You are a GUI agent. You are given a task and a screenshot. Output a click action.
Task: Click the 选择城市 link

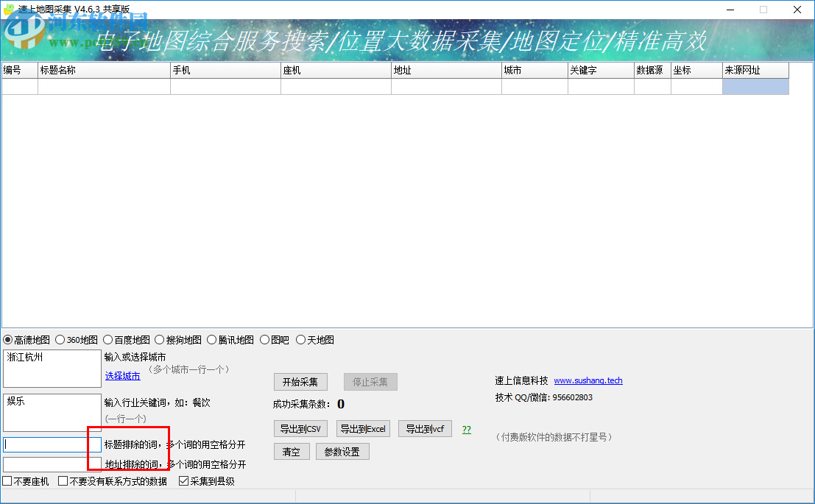click(122, 375)
